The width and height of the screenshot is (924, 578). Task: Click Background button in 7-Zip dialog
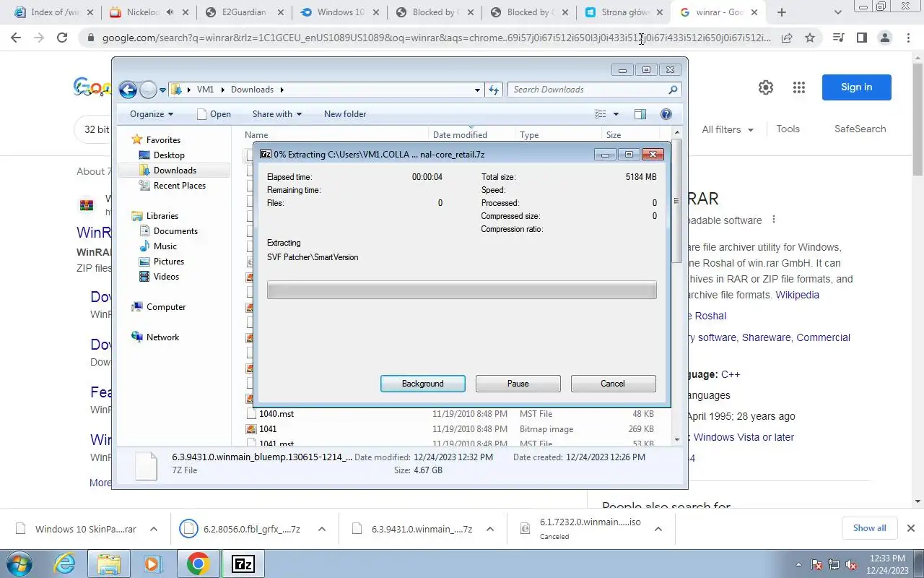[x=423, y=384]
